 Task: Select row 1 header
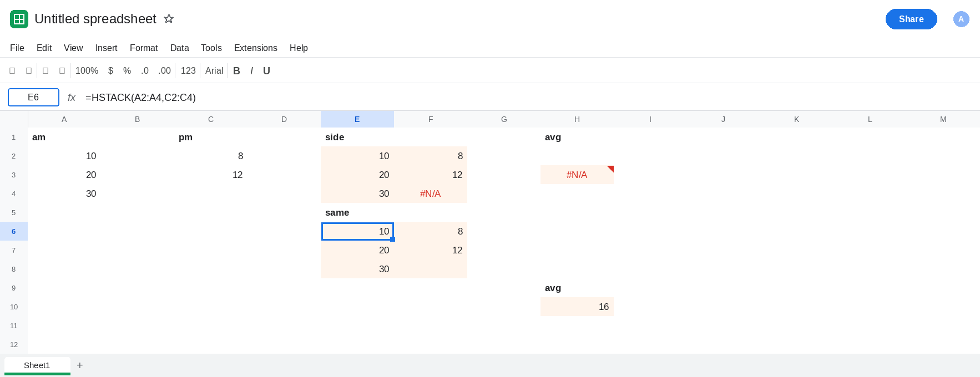coord(14,137)
